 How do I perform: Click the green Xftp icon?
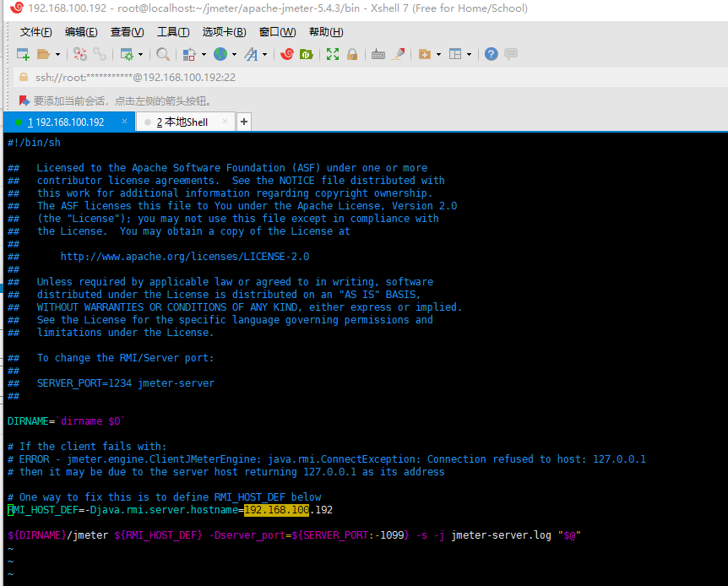tap(307, 54)
